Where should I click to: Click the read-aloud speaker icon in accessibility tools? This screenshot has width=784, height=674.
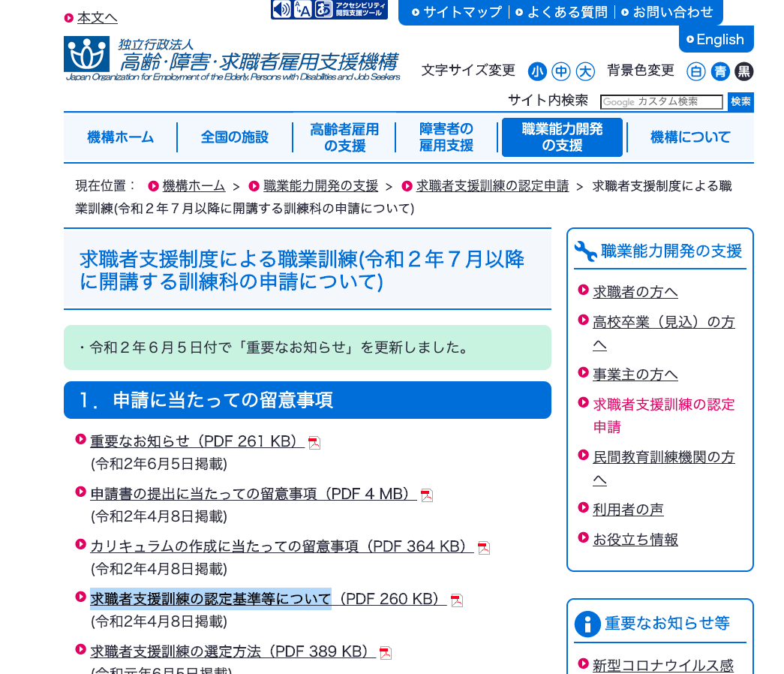click(x=281, y=10)
